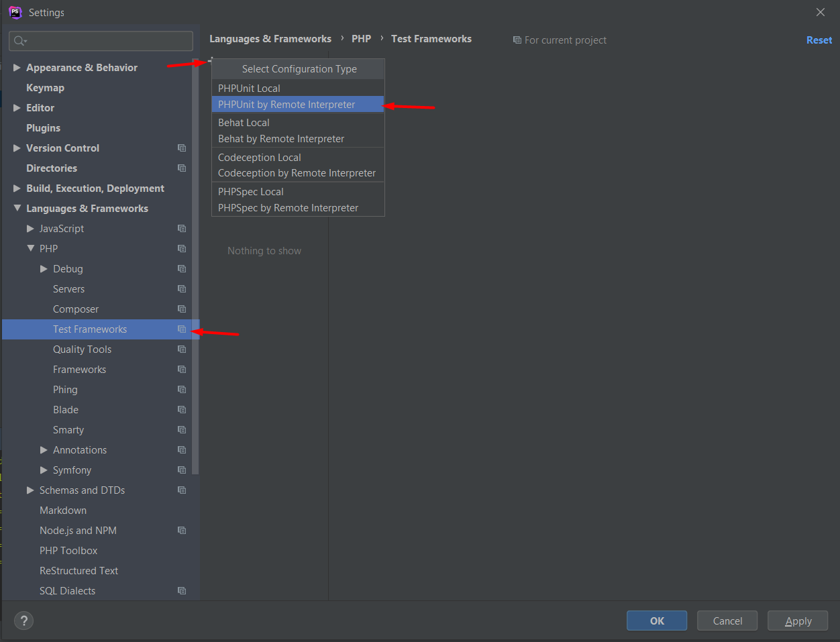Image resolution: width=840 pixels, height=642 pixels.
Task: Choose Codeception Local option
Action: point(298,157)
